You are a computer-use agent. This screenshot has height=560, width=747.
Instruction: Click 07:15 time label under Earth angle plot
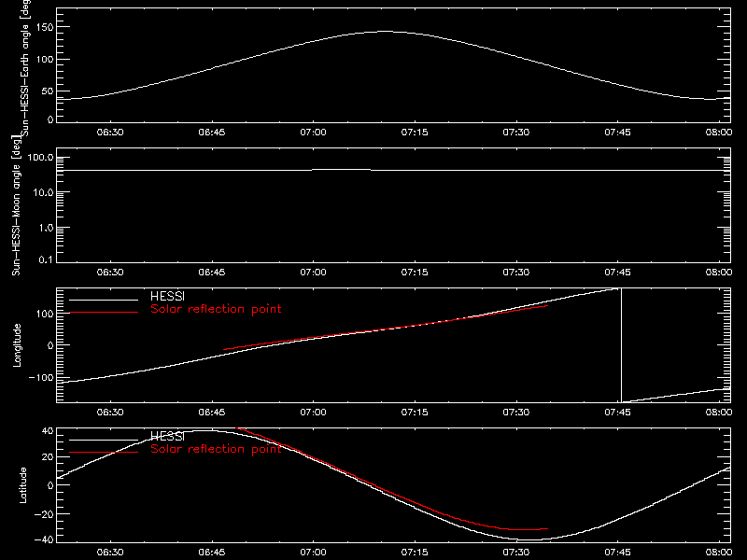[415, 133]
